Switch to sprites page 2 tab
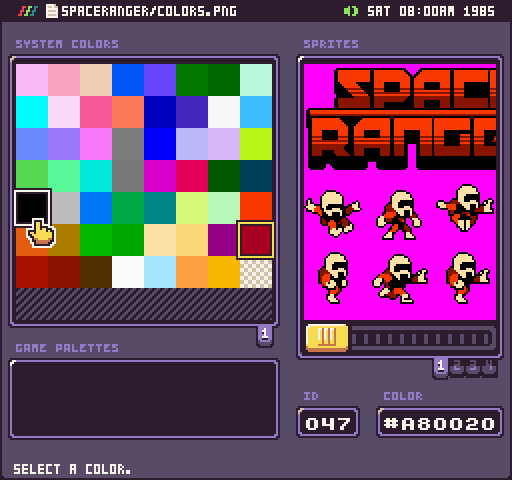Viewport: 512px width, 480px height. click(457, 367)
